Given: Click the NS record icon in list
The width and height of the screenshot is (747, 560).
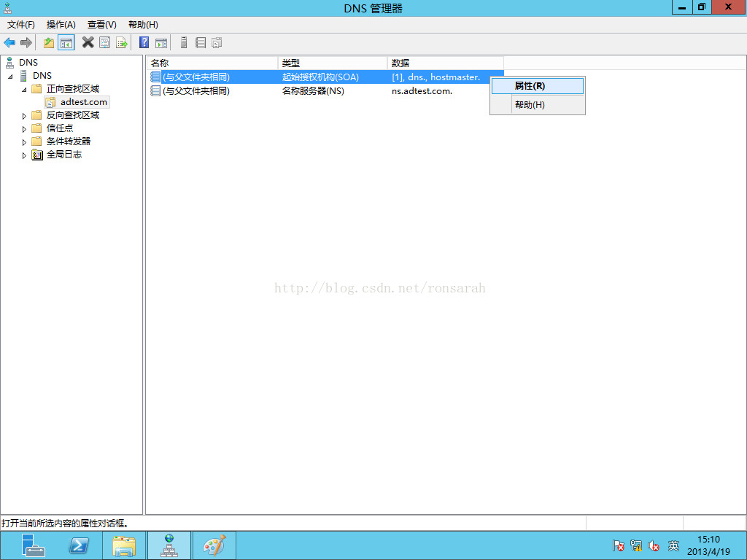Looking at the screenshot, I should pos(155,90).
